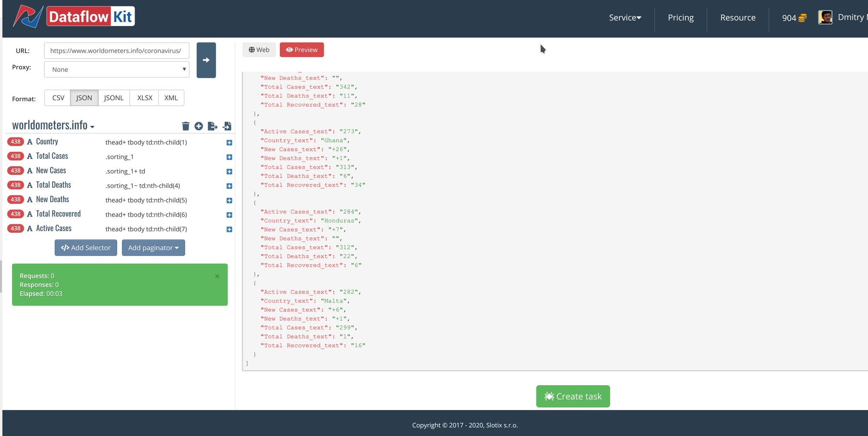Open the Service menu dropdown

click(625, 18)
